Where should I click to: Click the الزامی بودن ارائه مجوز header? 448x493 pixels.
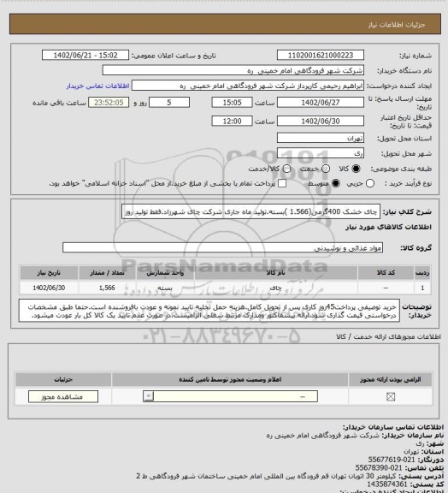[x=391, y=380]
